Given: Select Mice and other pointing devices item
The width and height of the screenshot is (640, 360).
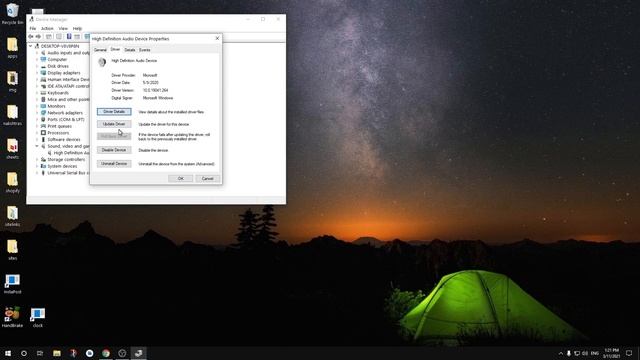Looking at the screenshot, I should [x=68, y=100].
